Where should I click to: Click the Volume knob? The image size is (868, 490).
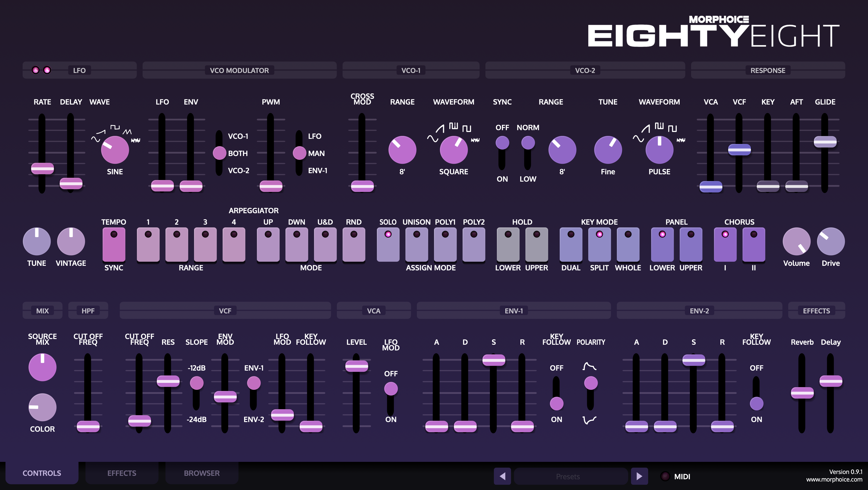(x=796, y=241)
